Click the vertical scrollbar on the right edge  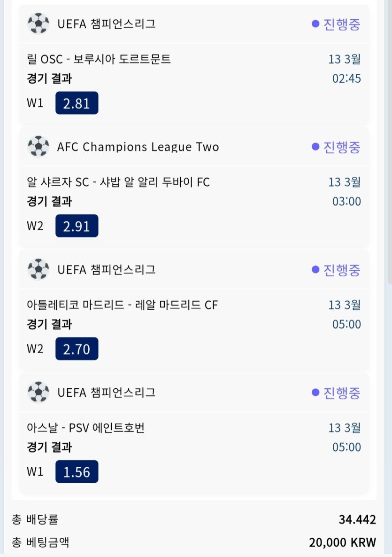point(389,141)
